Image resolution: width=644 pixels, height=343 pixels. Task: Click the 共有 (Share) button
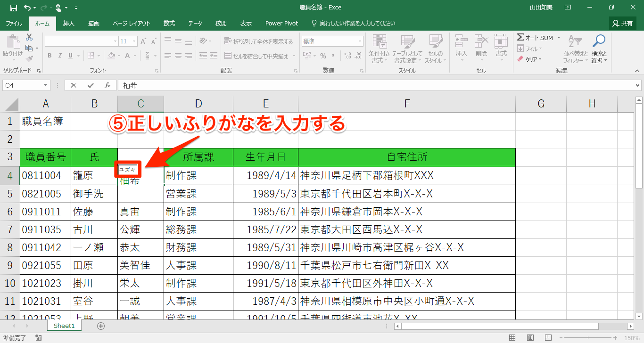pos(623,23)
